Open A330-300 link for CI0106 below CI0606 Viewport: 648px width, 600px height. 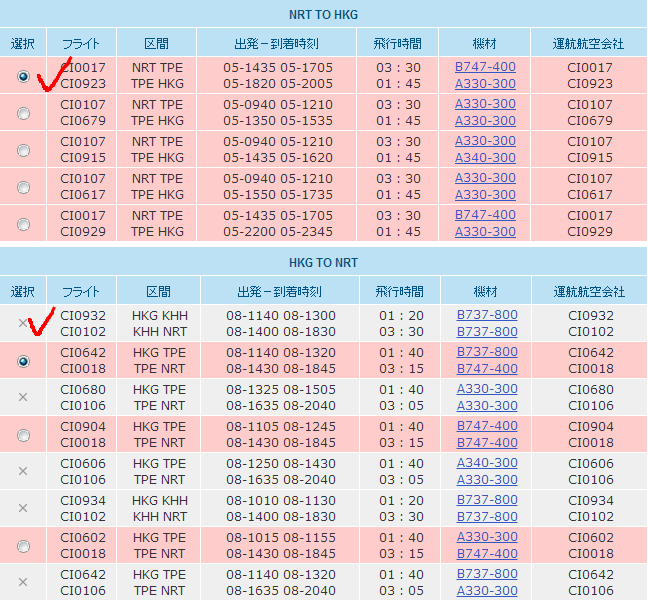pos(487,480)
